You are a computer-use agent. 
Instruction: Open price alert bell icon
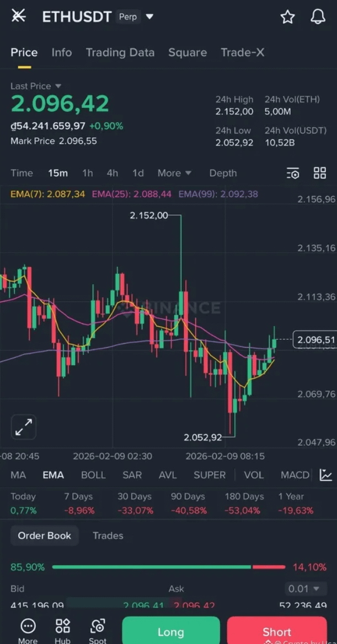point(318,17)
